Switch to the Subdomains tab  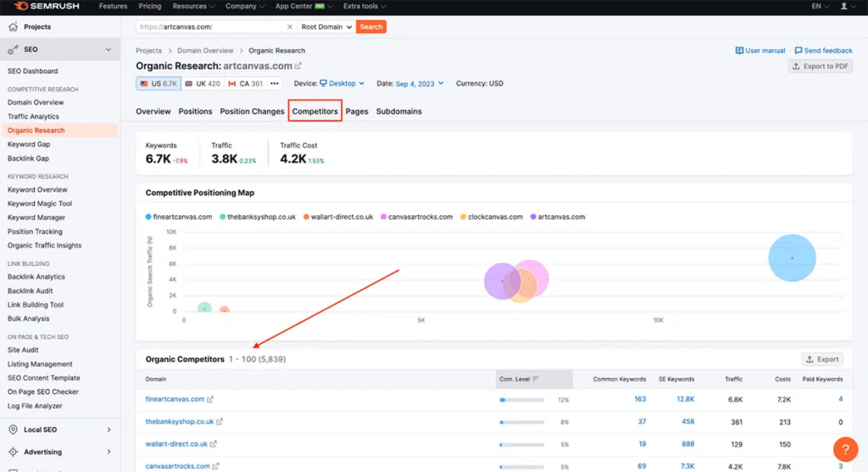(398, 111)
